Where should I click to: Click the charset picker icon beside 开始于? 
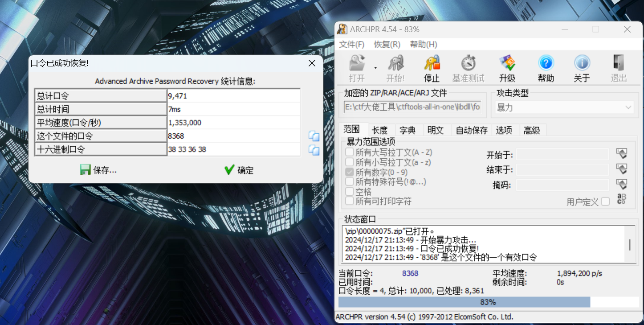[x=622, y=154]
